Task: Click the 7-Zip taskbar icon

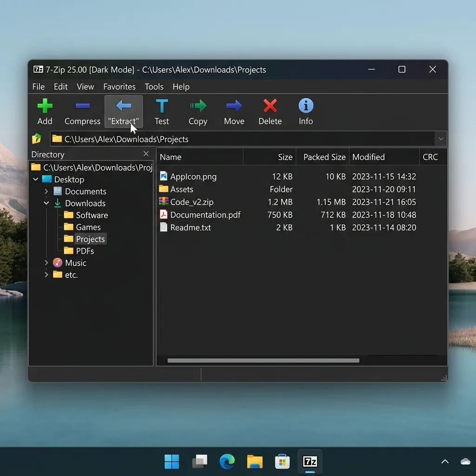Action: 310,462
